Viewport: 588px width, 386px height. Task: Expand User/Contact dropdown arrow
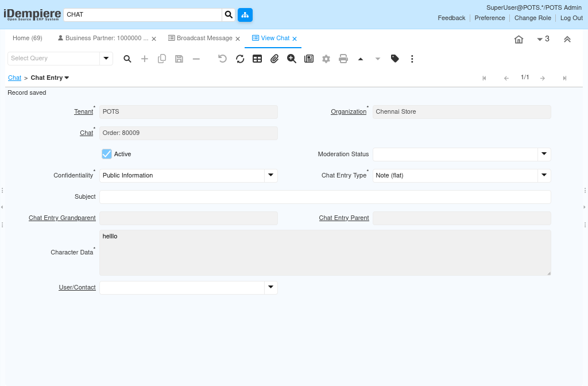click(x=271, y=288)
